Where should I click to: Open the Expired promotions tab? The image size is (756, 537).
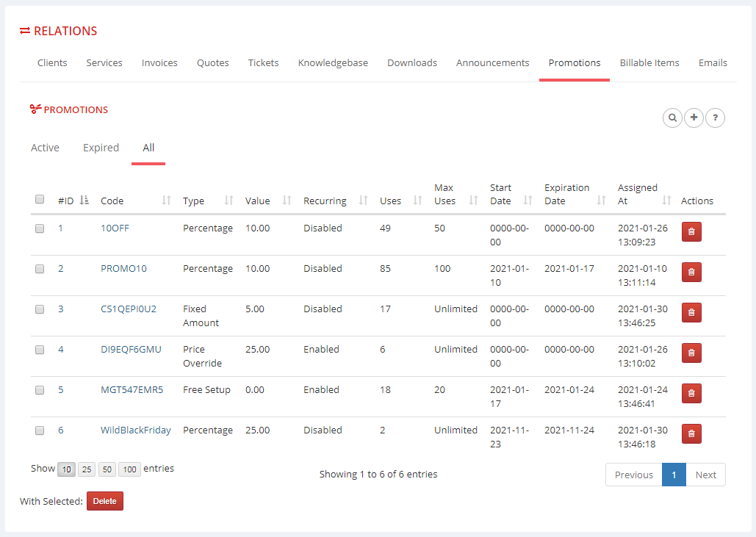pos(101,148)
